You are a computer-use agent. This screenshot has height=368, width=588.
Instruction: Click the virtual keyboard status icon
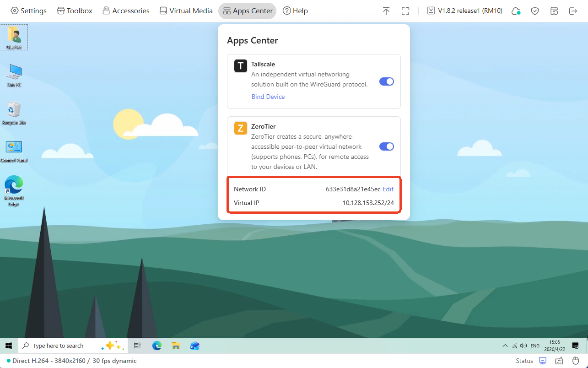559,361
